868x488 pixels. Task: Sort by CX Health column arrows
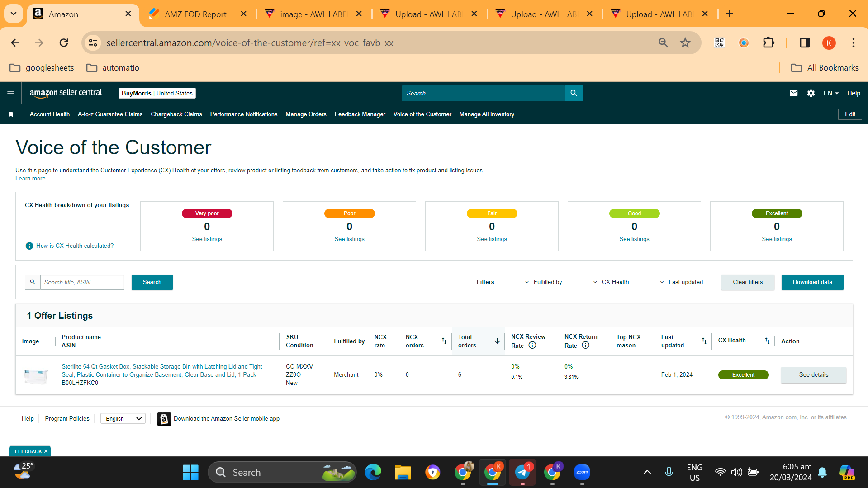[767, 341]
